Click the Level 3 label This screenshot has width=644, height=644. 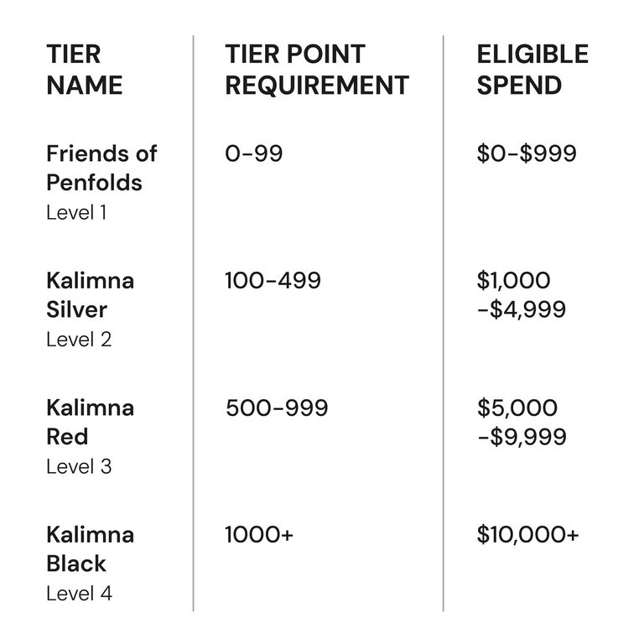click(x=78, y=466)
